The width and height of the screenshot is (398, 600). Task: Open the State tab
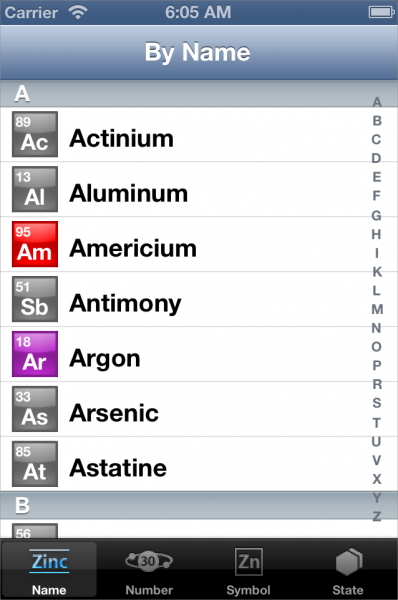(x=348, y=571)
